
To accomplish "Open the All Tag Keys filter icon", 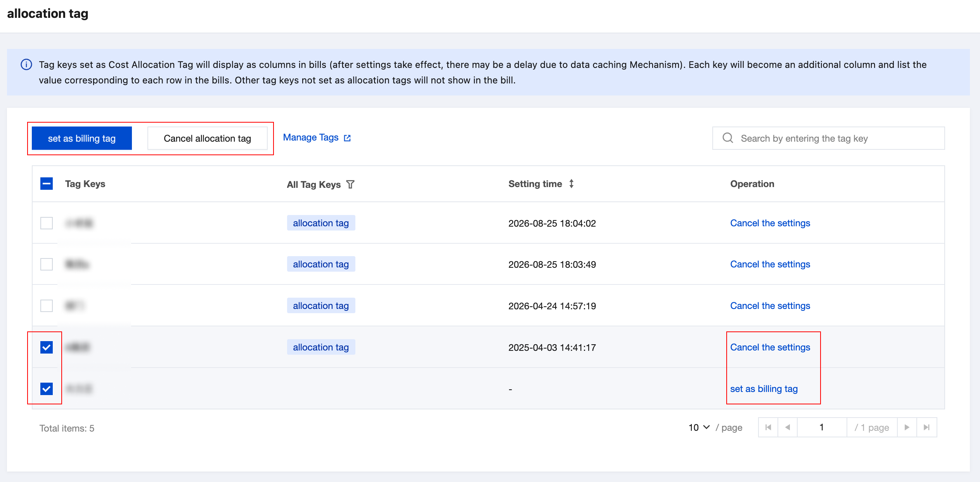I will (350, 184).
